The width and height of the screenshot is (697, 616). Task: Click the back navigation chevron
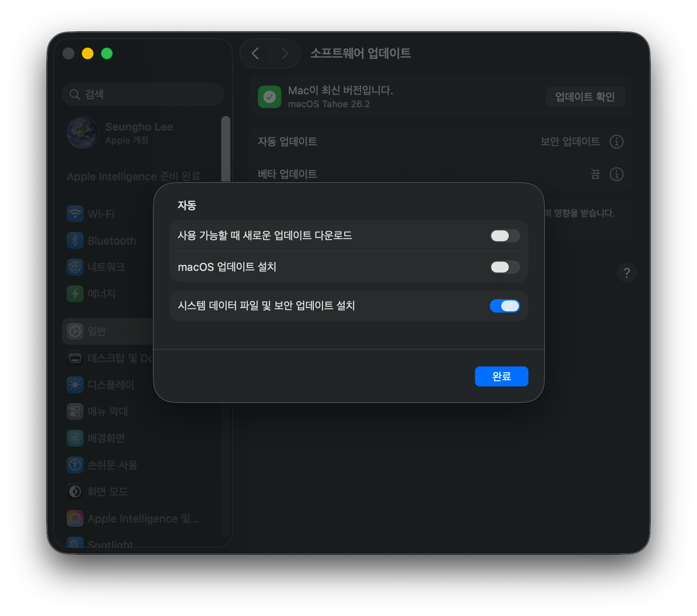click(x=255, y=53)
